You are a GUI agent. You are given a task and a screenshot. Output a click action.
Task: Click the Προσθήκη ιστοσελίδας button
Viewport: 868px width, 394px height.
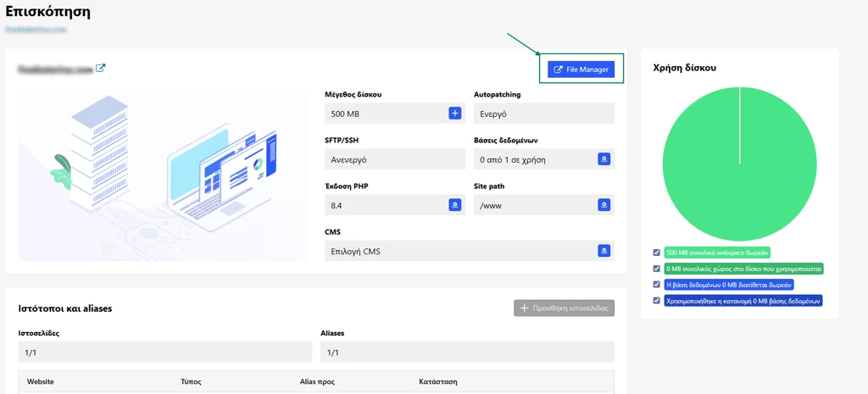(564, 308)
